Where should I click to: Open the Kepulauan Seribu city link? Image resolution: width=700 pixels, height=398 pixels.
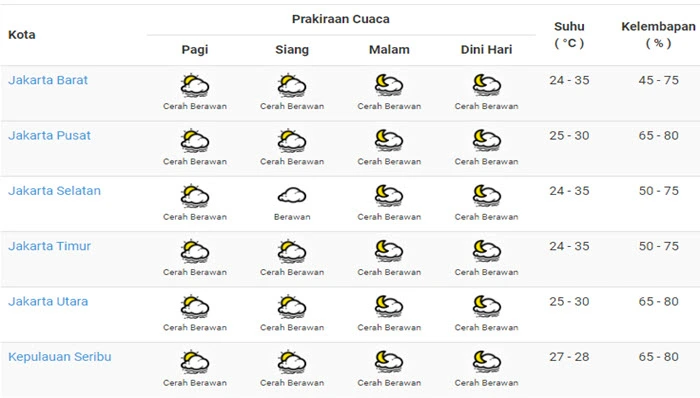click(59, 357)
